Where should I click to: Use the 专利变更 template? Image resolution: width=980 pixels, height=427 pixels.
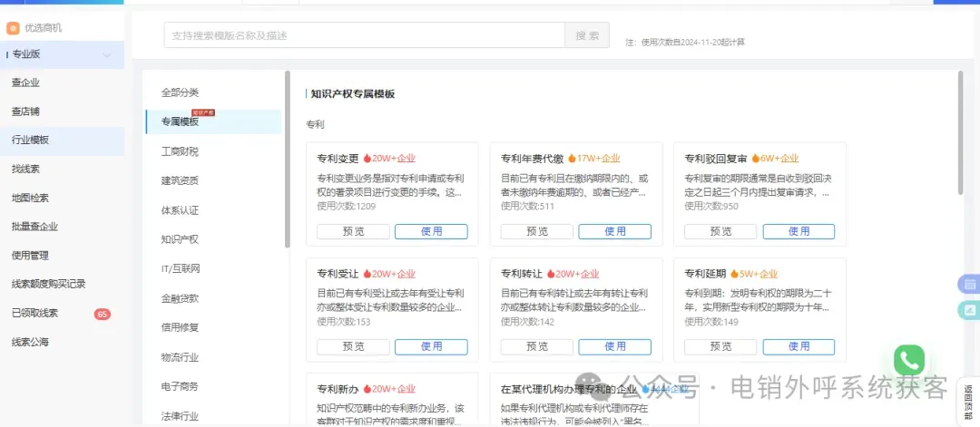tap(431, 231)
